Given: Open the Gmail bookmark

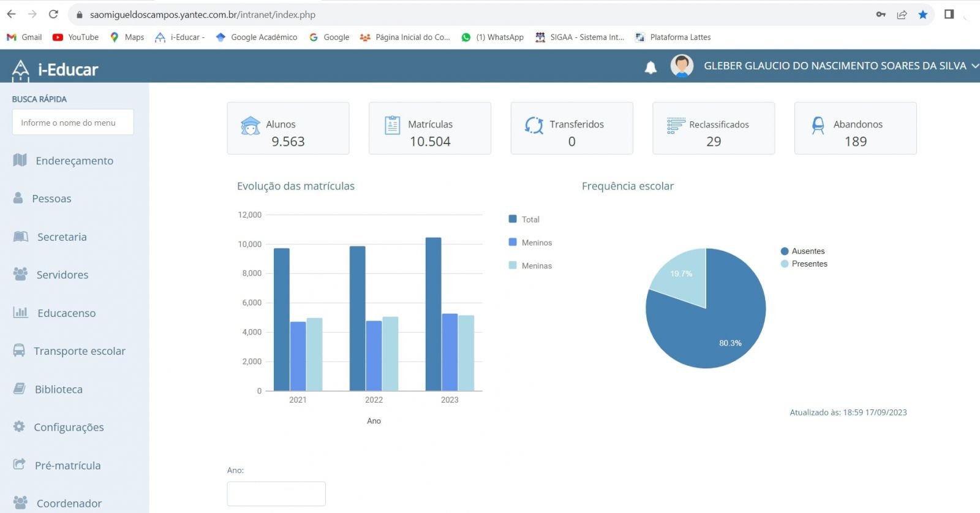Looking at the screenshot, I should point(24,37).
